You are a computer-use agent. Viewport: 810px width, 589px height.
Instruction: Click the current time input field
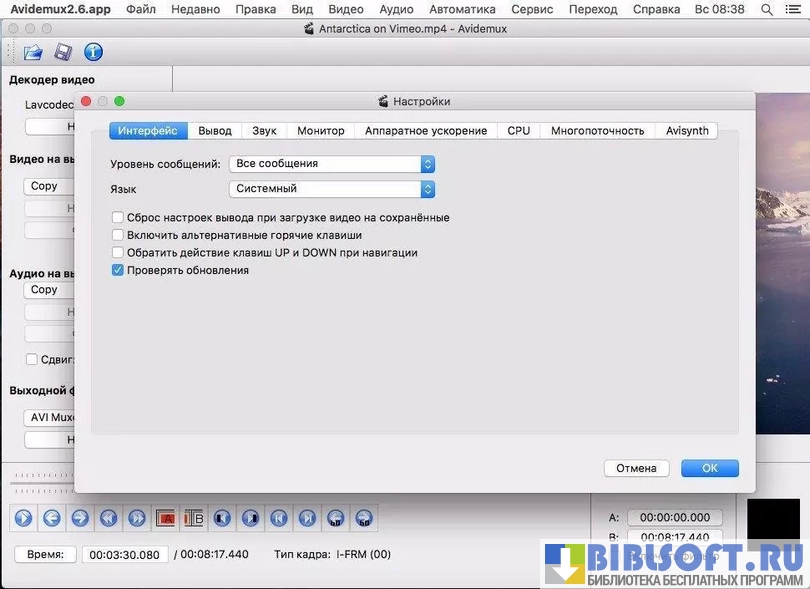124,555
